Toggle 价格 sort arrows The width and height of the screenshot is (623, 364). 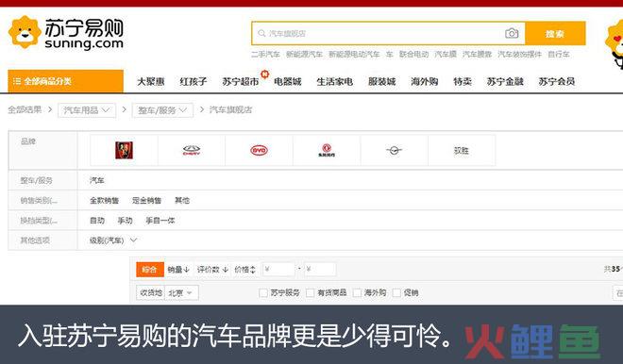(x=253, y=270)
